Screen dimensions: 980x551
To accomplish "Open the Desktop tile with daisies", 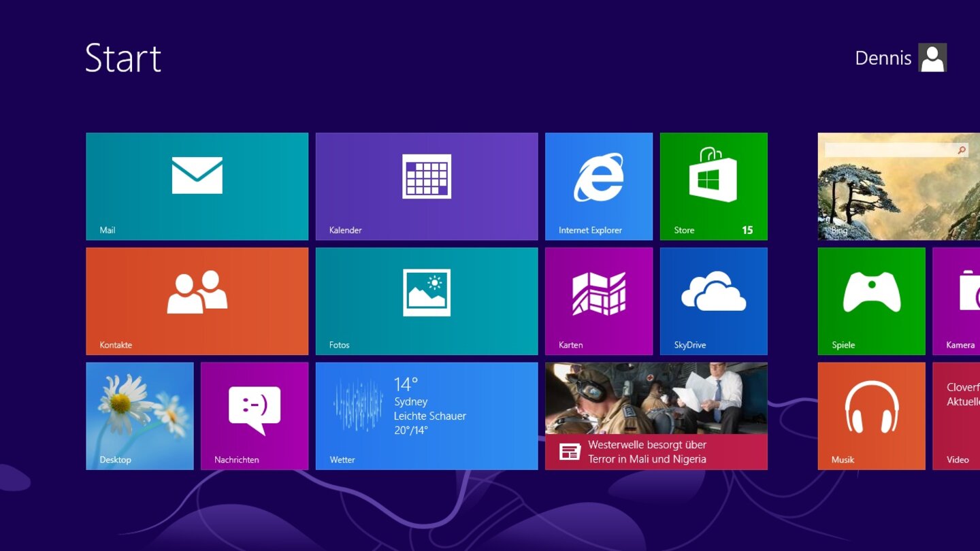I will (140, 416).
